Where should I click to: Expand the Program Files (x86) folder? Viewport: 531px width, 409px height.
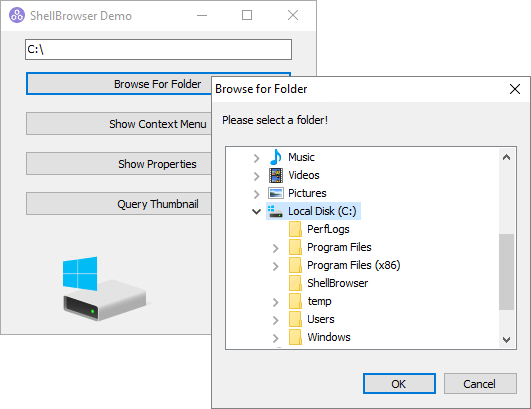point(276,266)
